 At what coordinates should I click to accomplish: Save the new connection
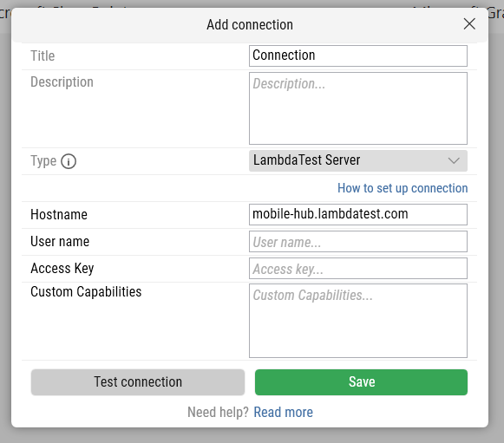pos(361,382)
